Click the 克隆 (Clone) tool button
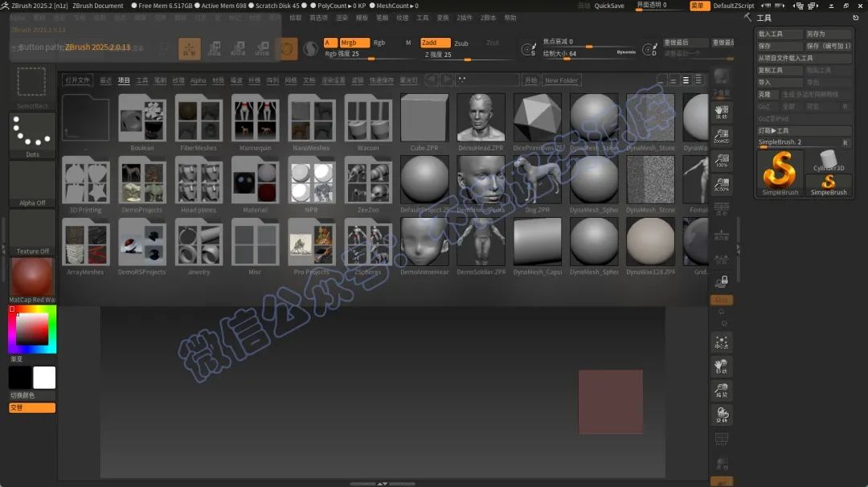Image resolution: width=868 pixels, height=487 pixels. [768, 94]
